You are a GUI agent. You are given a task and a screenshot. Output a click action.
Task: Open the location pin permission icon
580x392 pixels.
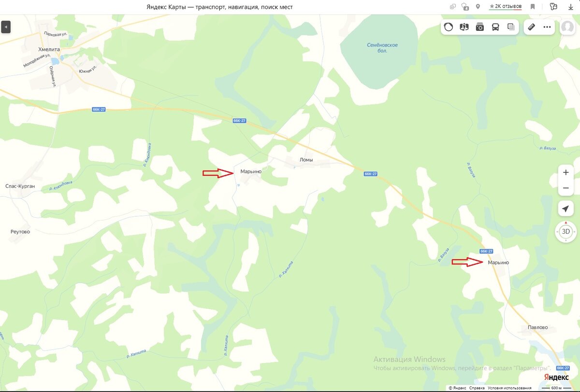point(478,6)
